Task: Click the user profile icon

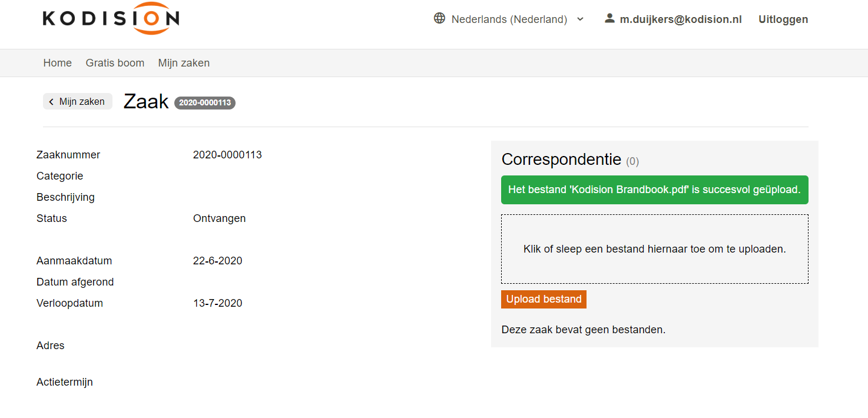Action: tap(609, 18)
